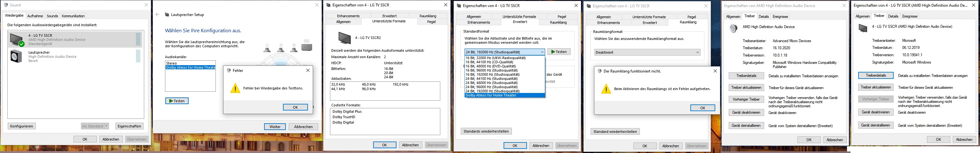Select Dolby Digital Plus in Codierte Formate
This screenshot has height=153, width=980.
point(347,111)
